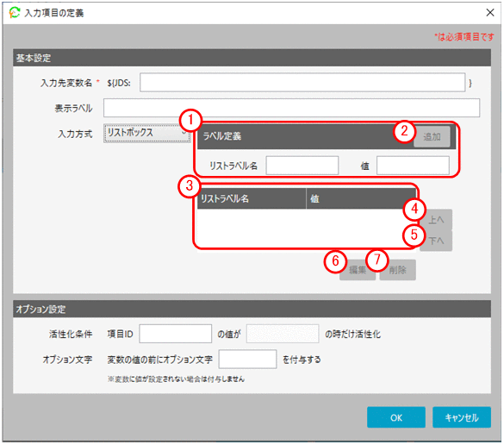Confirm with the OK button

pos(396,417)
